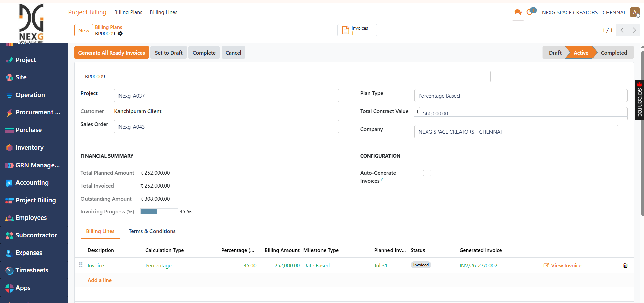Viewport: 644px width, 303px height.
Task: Delete the Invoice billing line trash icon
Action: tap(625, 265)
